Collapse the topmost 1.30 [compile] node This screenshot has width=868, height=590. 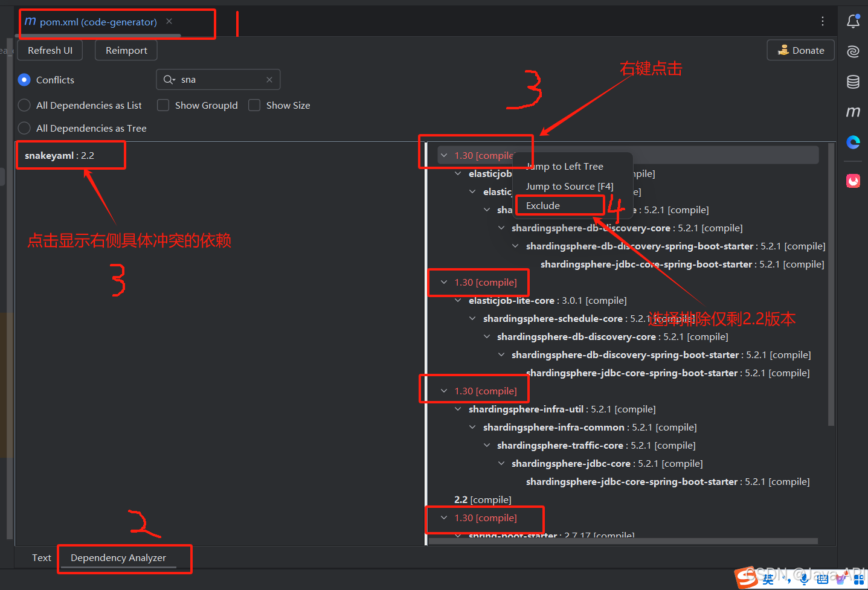[445, 155]
